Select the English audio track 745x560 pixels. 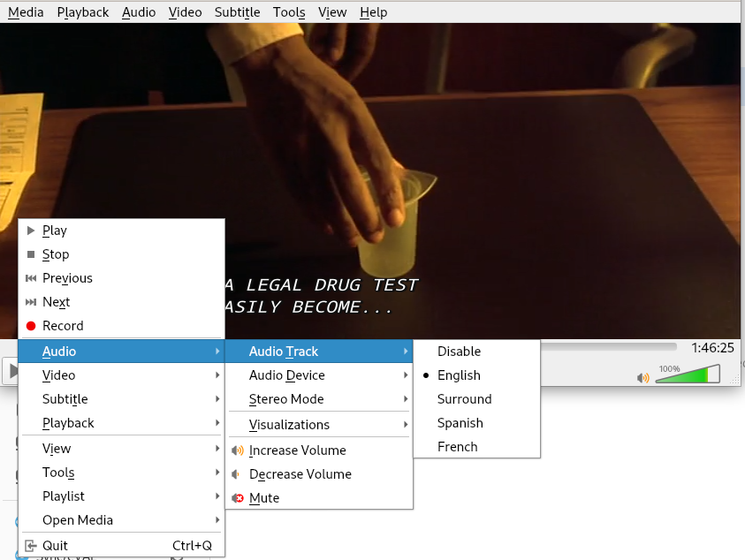coord(459,375)
